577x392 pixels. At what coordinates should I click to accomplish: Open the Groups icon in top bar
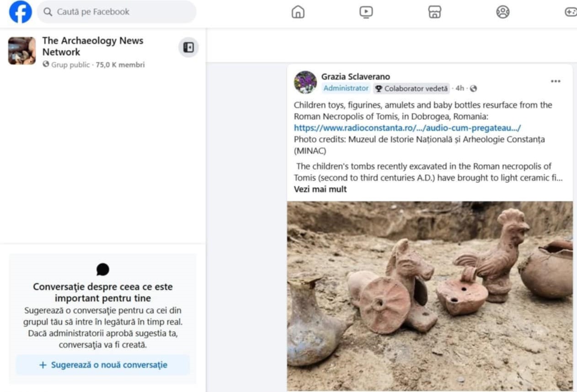(503, 12)
